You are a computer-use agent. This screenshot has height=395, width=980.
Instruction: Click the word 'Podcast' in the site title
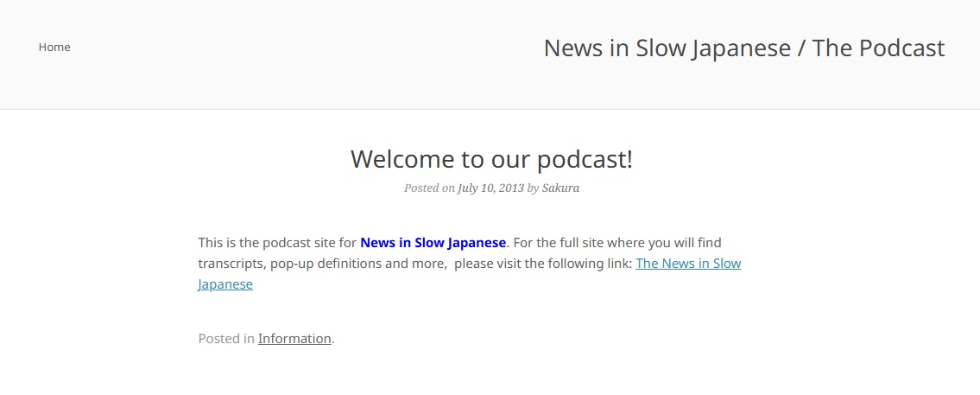tap(901, 48)
